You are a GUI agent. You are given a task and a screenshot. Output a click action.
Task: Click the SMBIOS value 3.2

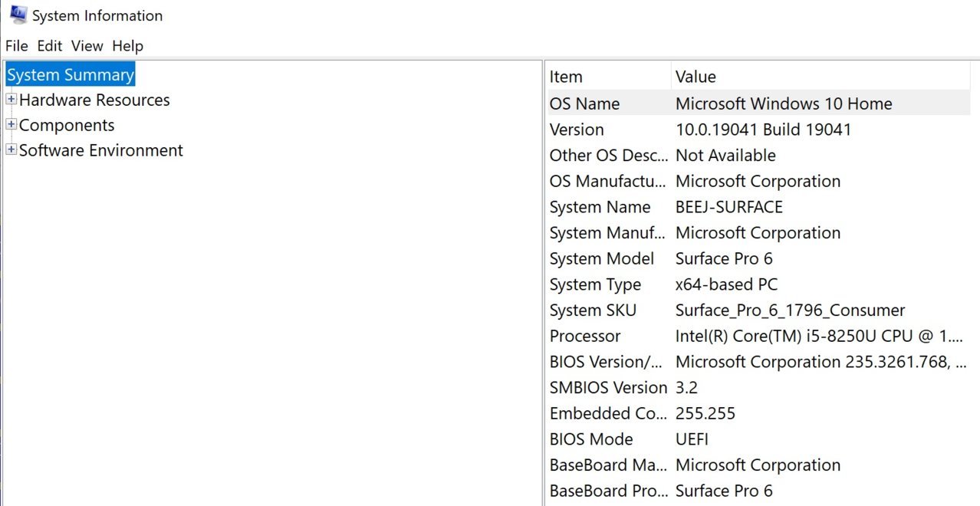click(686, 388)
